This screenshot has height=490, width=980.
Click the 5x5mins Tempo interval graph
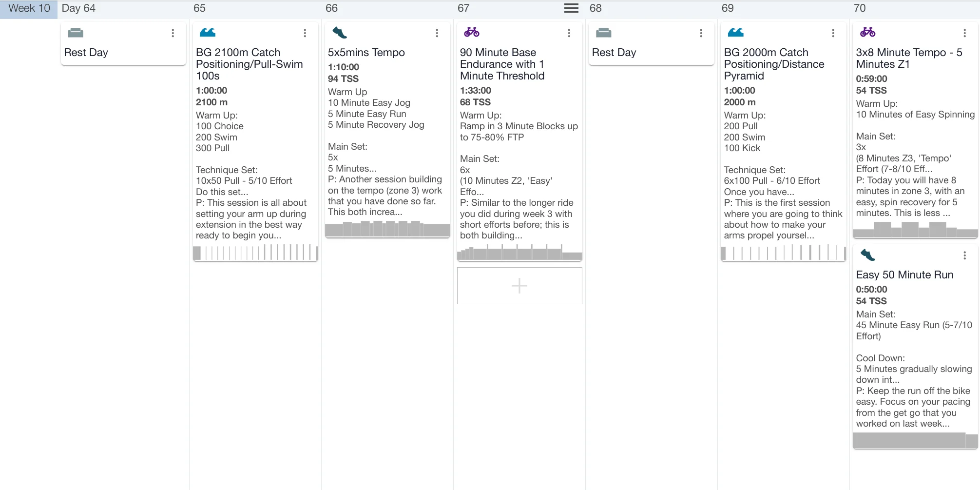click(x=387, y=229)
